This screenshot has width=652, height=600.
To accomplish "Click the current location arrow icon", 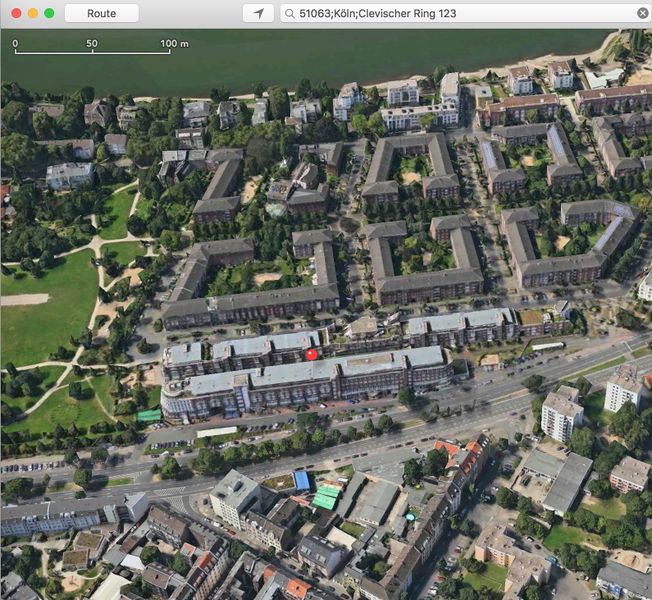I will tap(258, 13).
